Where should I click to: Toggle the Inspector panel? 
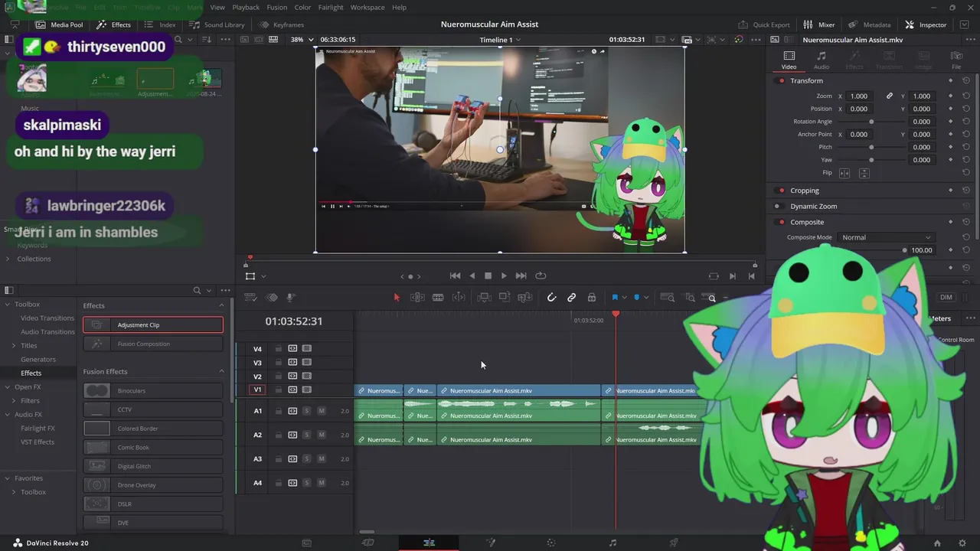coord(926,24)
